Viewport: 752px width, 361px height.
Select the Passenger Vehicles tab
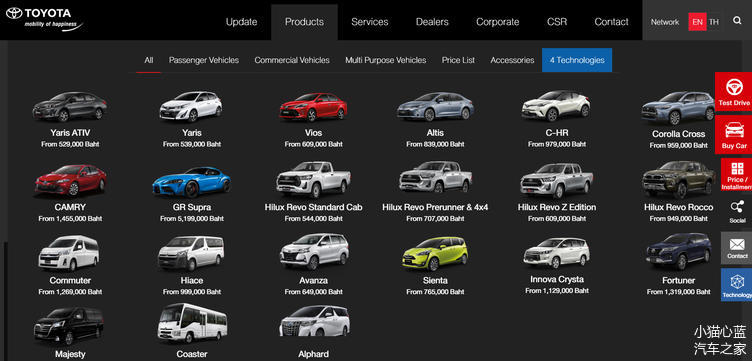(204, 60)
